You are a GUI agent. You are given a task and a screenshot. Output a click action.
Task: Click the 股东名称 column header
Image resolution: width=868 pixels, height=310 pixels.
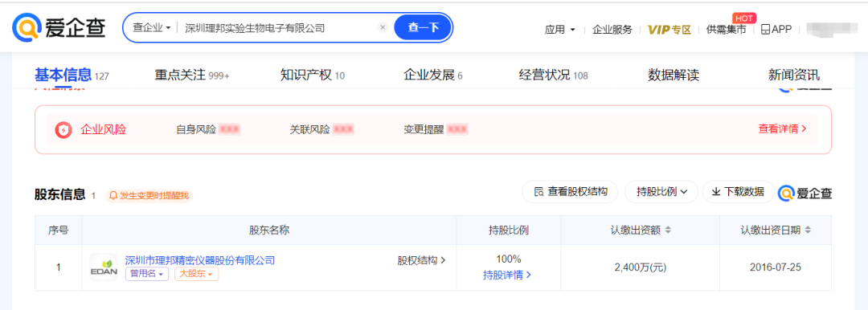pos(269,230)
